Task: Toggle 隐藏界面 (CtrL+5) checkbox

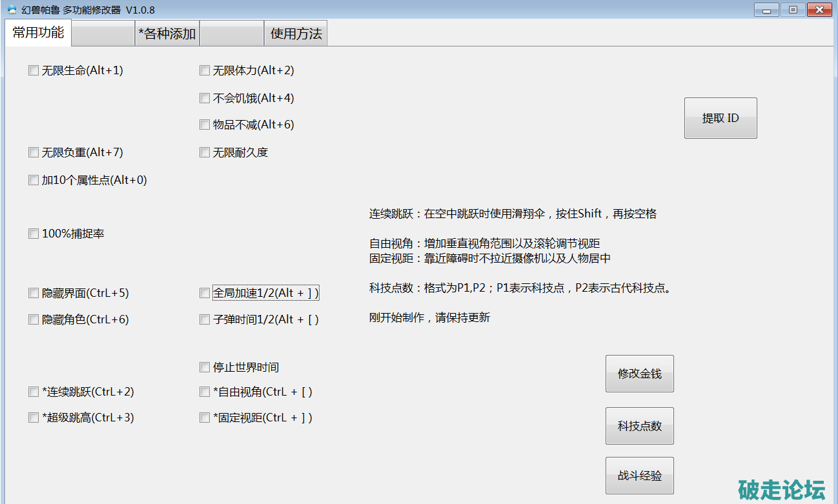Action: coord(34,294)
